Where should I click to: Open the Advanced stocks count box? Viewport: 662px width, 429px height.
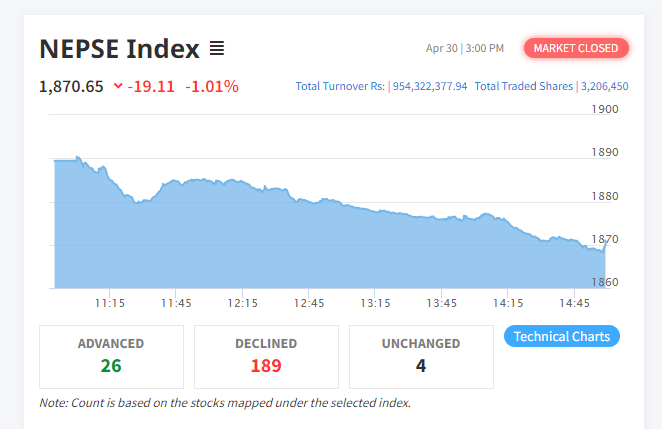[111, 356]
